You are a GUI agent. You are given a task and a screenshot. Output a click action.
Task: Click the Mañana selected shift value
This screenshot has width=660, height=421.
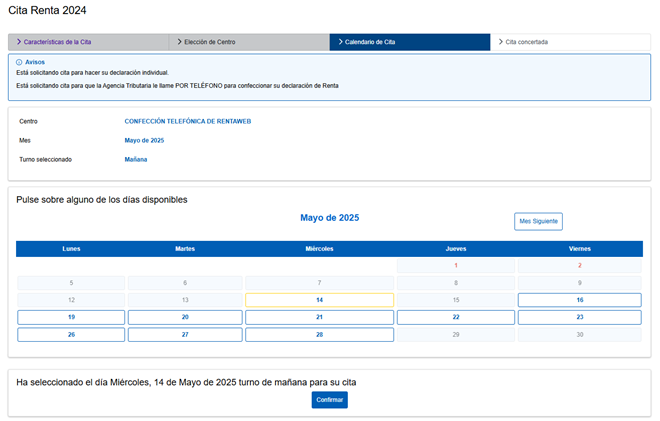pos(136,159)
